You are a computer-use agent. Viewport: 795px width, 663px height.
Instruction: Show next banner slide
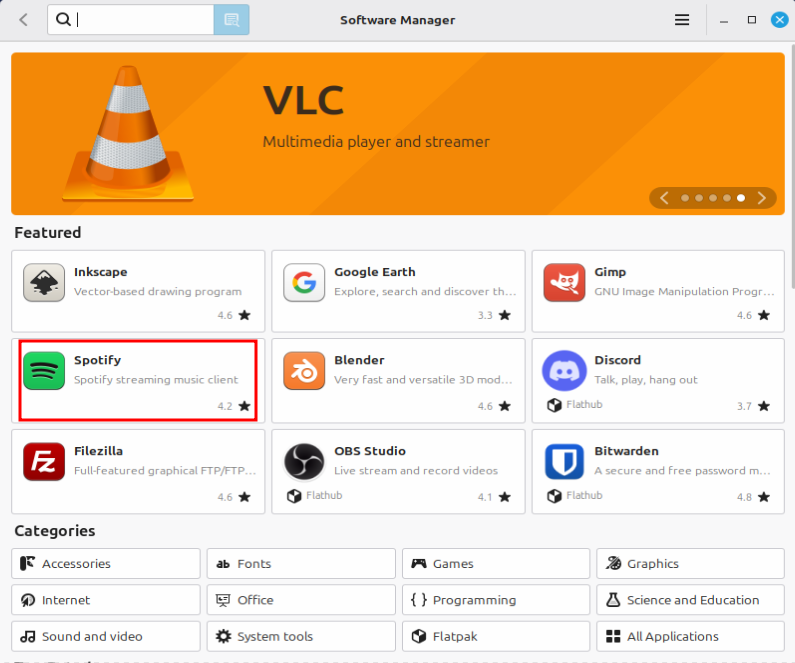(762, 198)
